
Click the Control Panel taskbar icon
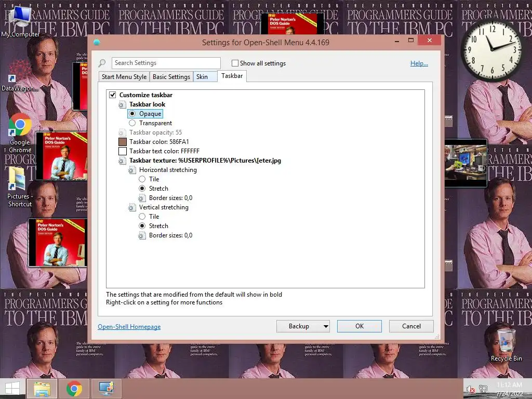coord(107,389)
